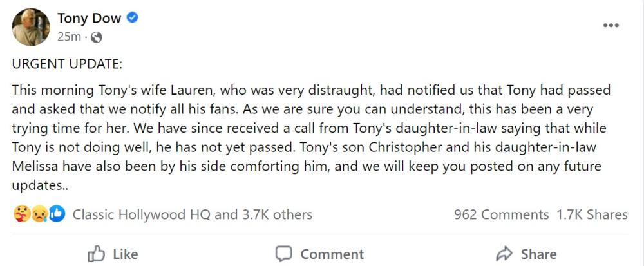This screenshot has height=266, width=644.
Task: Click the thumbs-up outline Like icon
Action: (96, 253)
